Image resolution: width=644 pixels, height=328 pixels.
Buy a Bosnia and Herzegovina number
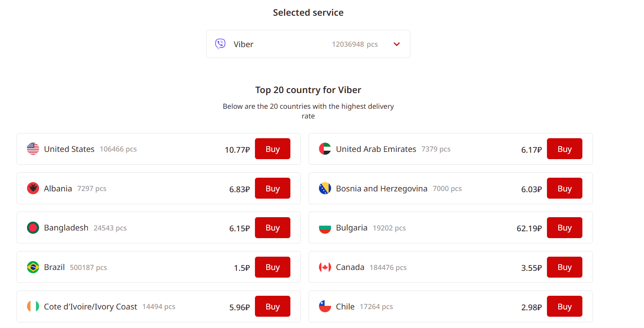[x=565, y=188]
